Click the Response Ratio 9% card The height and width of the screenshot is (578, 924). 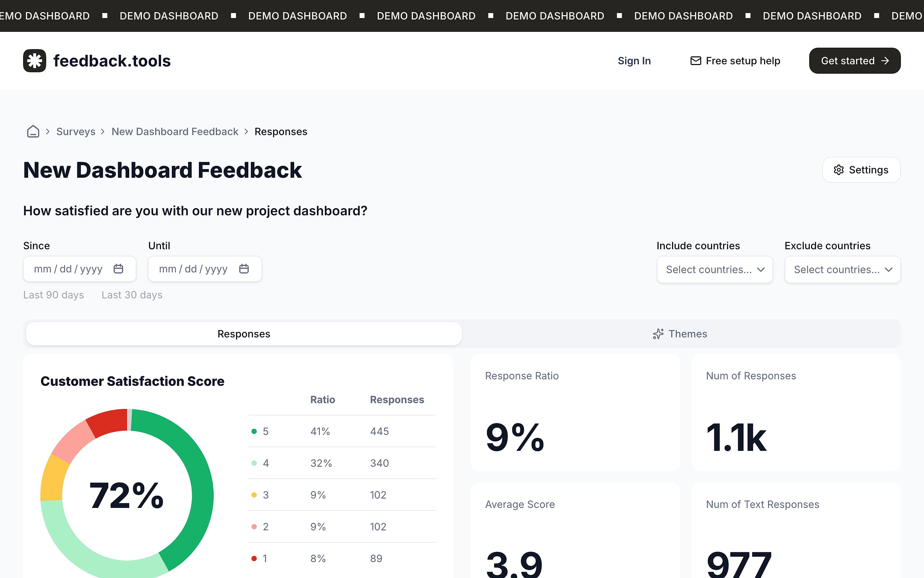[575, 413]
